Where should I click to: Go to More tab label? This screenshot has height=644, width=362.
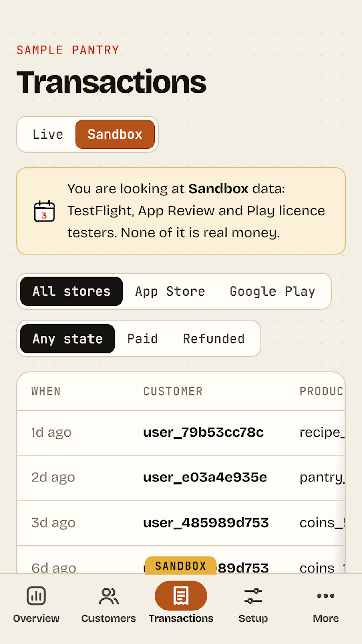[x=326, y=618]
